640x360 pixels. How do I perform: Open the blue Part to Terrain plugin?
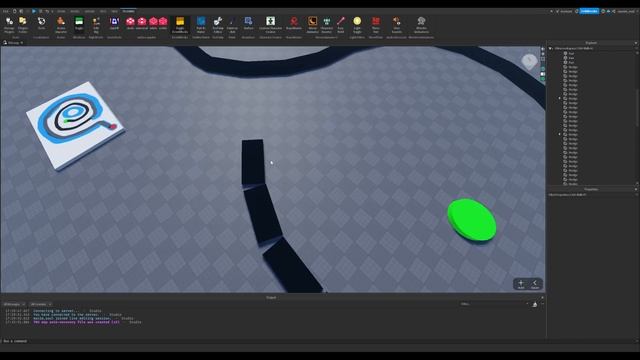[x=201, y=24]
